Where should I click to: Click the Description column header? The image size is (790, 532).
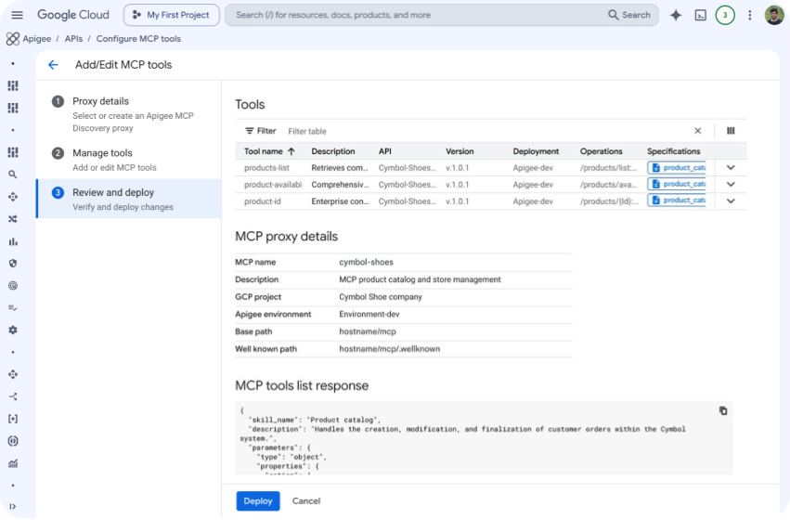click(x=333, y=151)
